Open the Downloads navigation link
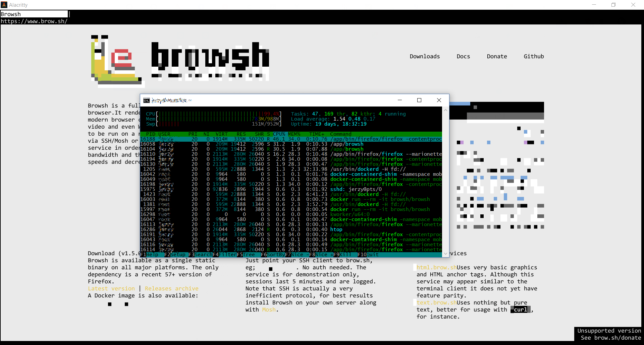 click(425, 56)
